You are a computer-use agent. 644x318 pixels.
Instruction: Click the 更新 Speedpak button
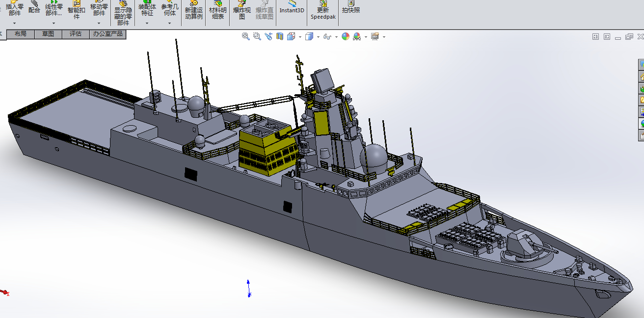tap(322, 11)
